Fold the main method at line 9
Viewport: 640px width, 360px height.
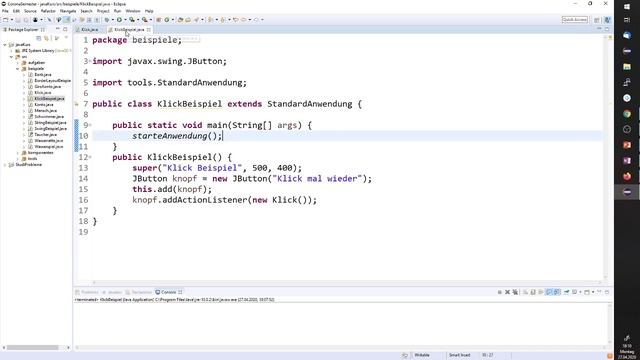[90, 125]
